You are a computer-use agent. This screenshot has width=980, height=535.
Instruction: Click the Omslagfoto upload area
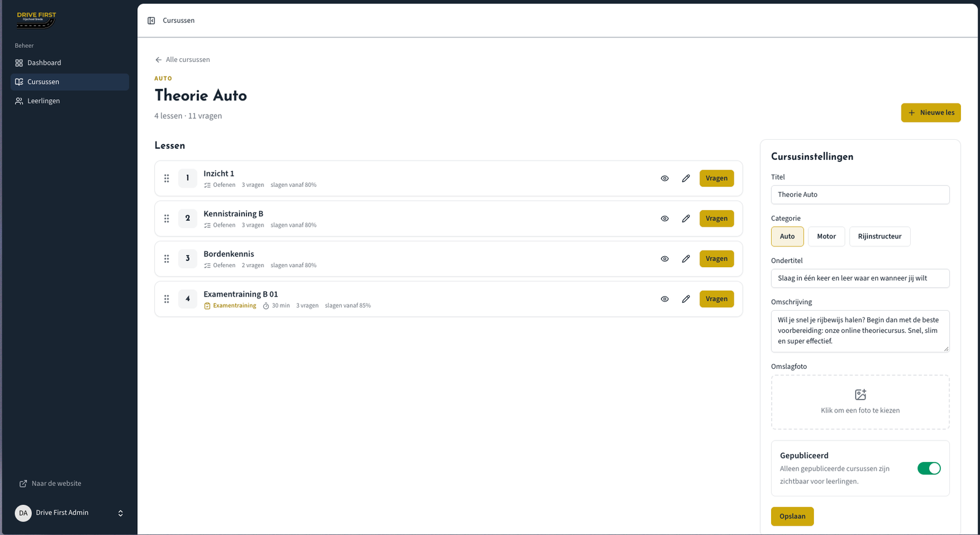860,402
